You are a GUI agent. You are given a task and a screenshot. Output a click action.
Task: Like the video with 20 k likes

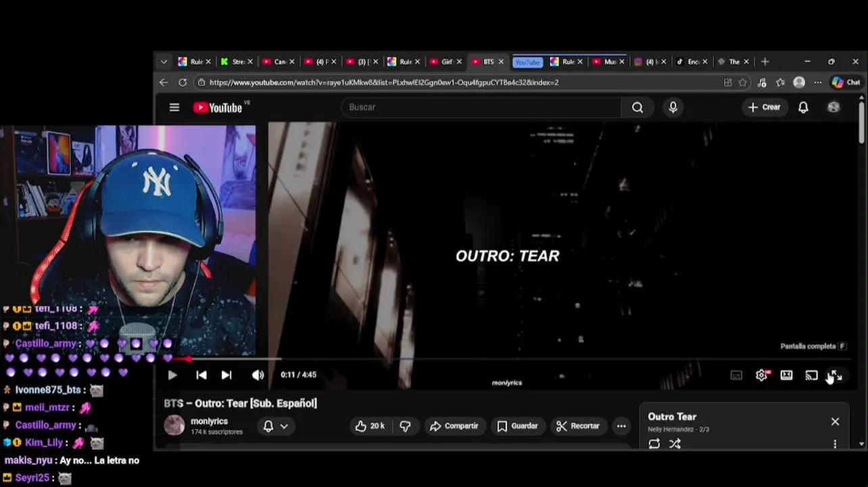[370, 426]
